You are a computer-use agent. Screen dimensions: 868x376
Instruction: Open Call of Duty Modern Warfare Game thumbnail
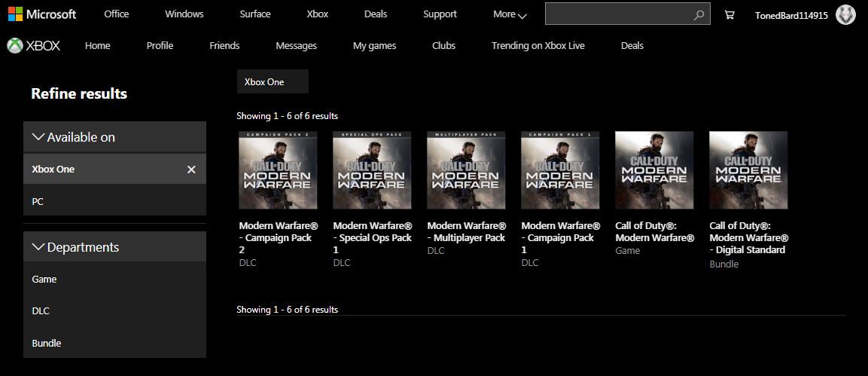pyautogui.click(x=654, y=170)
